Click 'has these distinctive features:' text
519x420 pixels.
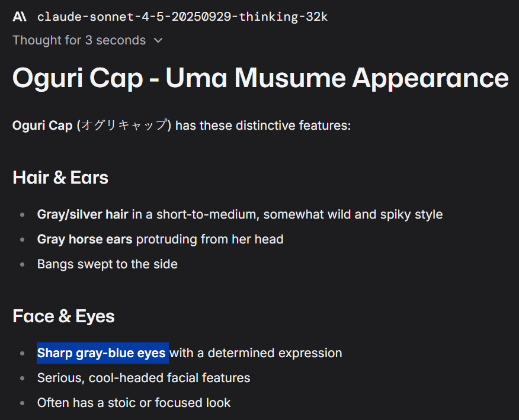[263, 126]
